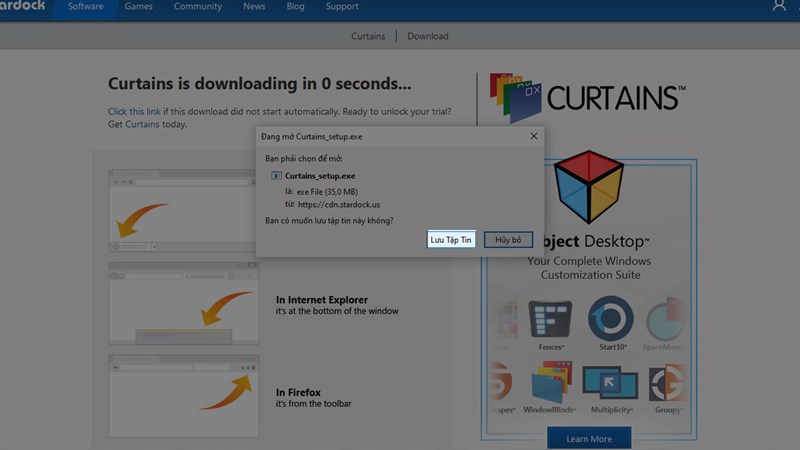Click the user account icon in header
The width and height of the screenshot is (800, 450).
point(779,6)
